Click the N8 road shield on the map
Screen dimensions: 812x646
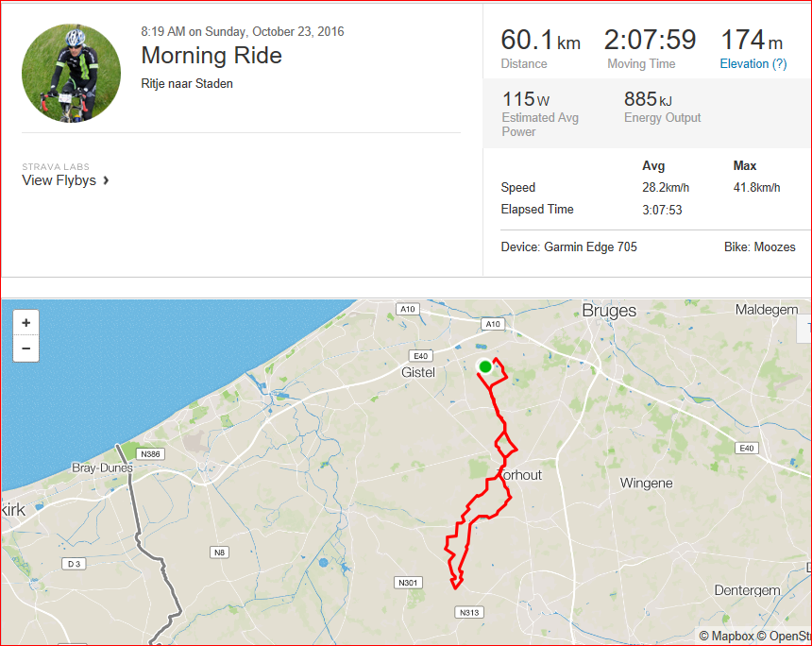coord(220,552)
